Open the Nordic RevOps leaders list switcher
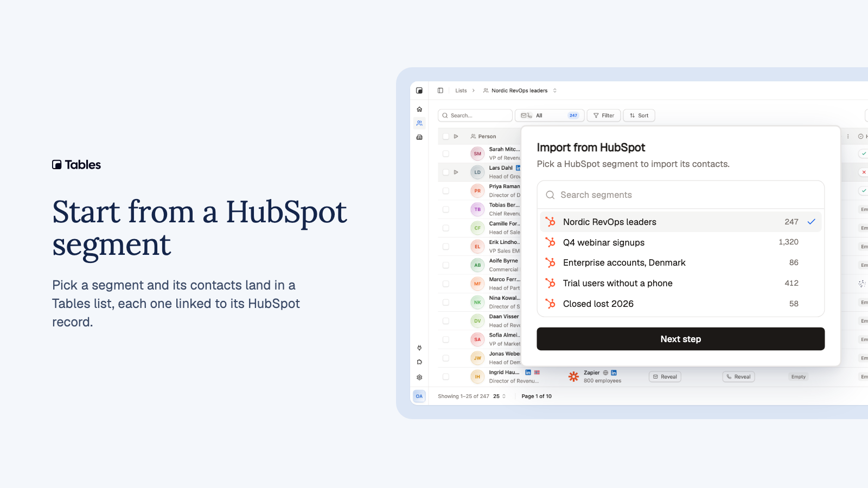The height and width of the screenshot is (488, 868). pos(520,91)
